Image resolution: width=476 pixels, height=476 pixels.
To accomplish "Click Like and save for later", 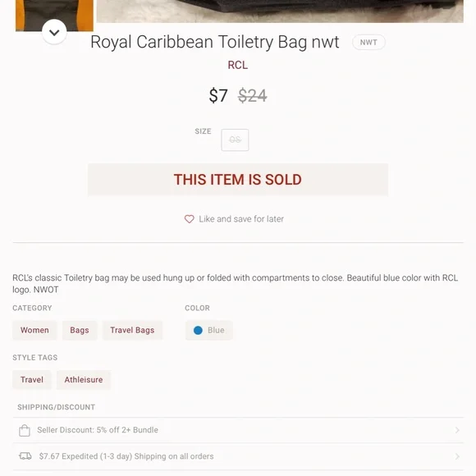I will pos(241,219).
